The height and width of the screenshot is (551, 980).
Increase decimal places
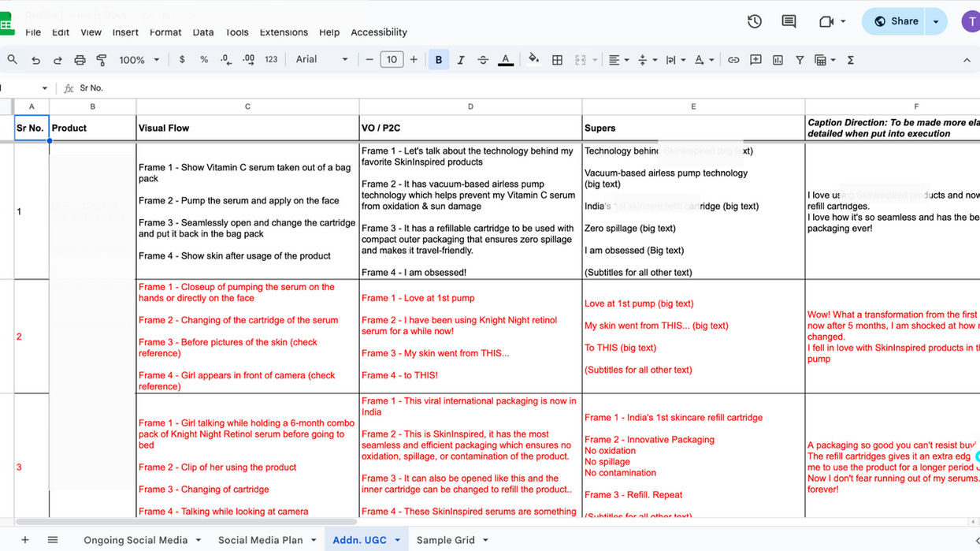(x=249, y=60)
